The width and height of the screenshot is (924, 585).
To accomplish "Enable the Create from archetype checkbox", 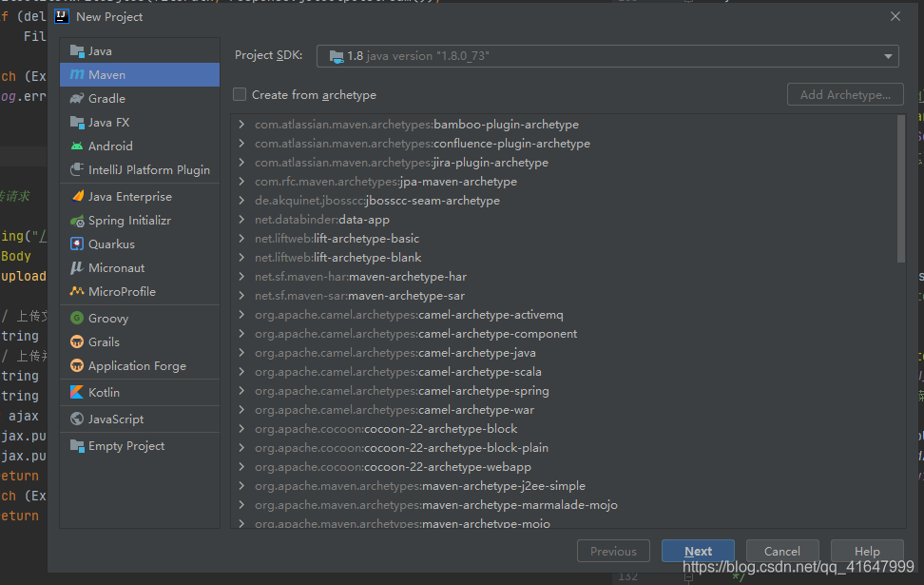I will 240,94.
